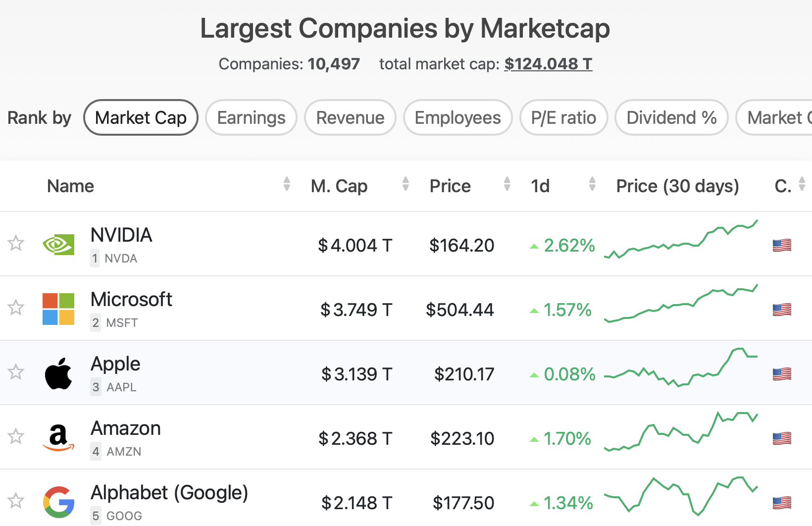Open NVIDIA 30-day price chart
The height and width of the screenshot is (526, 812).
click(x=681, y=240)
